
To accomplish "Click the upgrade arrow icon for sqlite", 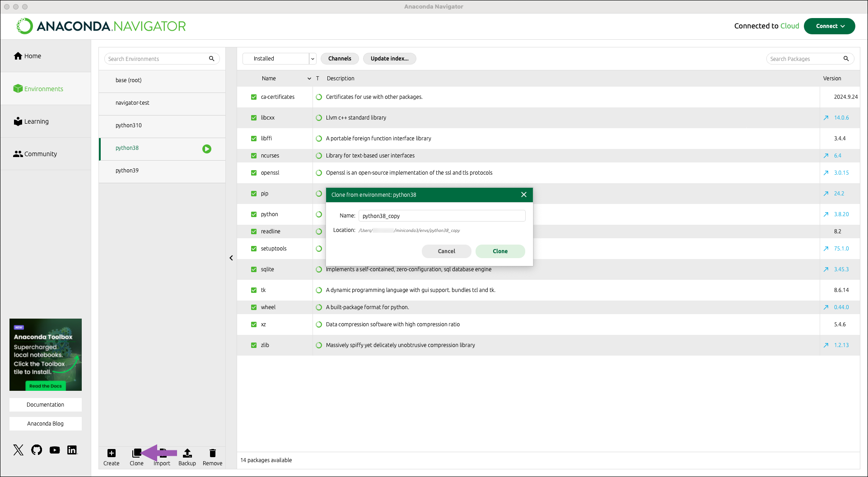I will coord(826,269).
